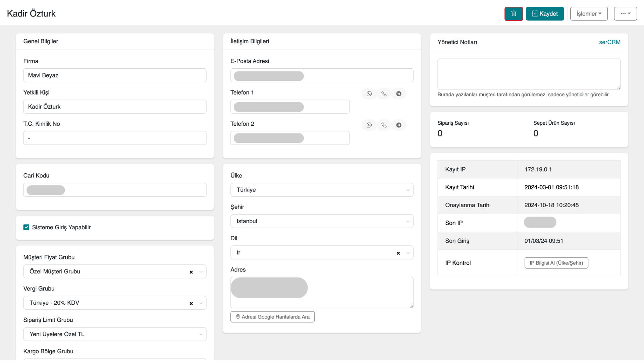This screenshot has width=644, height=362.
Task: Open the Ülke dropdown
Action: click(321, 190)
